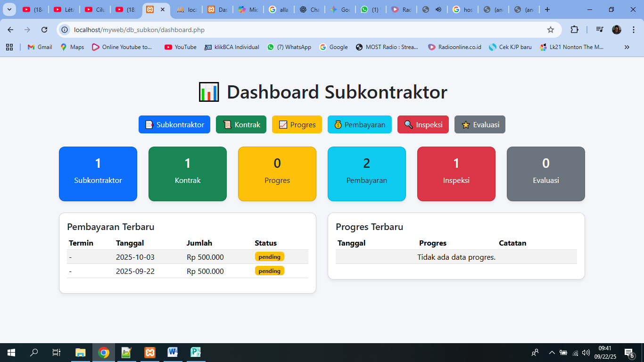Open the Pembayaran menu button
The width and height of the screenshot is (644, 362).
tap(359, 124)
